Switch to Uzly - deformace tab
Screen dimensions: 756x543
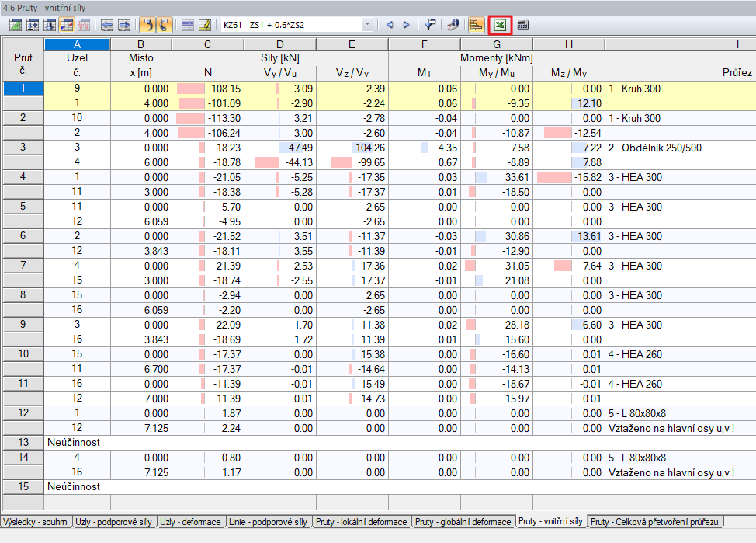[x=190, y=522]
